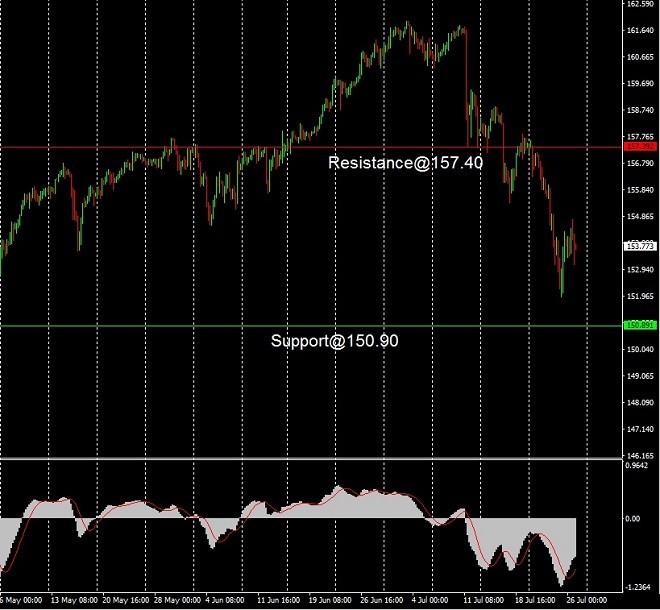Click the 154.865 price axis label
Screen dimensions: 660x610
[640, 216]
